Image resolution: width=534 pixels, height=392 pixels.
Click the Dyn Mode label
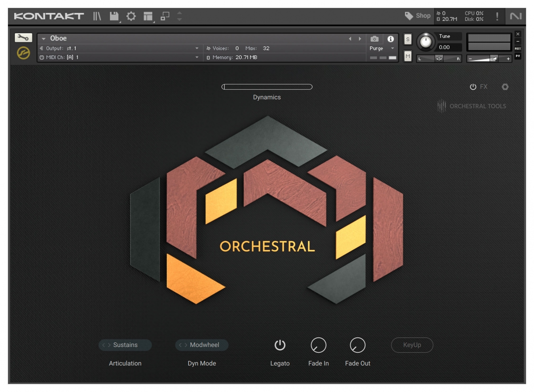(202, 363)
